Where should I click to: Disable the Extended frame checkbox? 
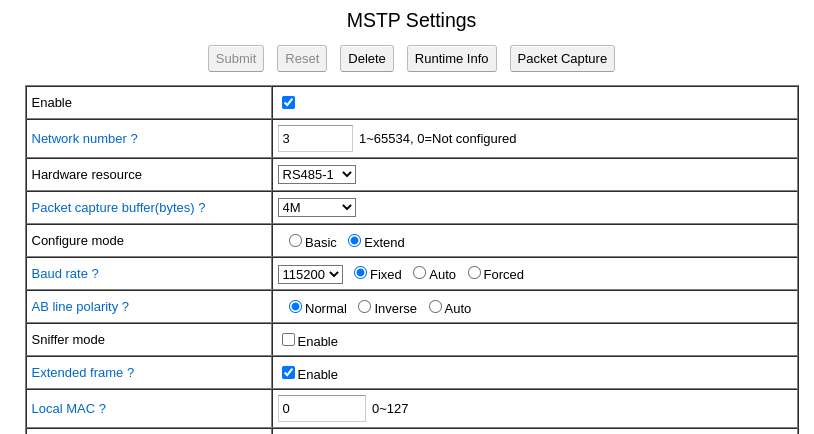[289, 373]
